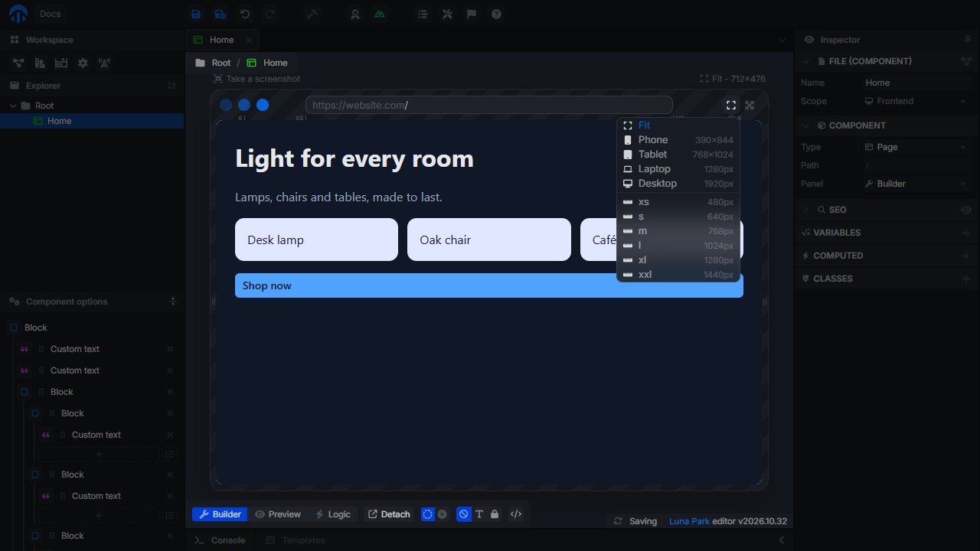The height and width of the screenshot is (551, 980).
Task: Click the workspace share nodes icon
Action: [x=18, y=63]
